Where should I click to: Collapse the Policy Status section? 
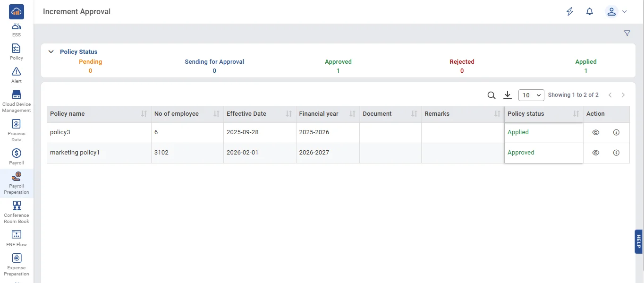(51, 51)
